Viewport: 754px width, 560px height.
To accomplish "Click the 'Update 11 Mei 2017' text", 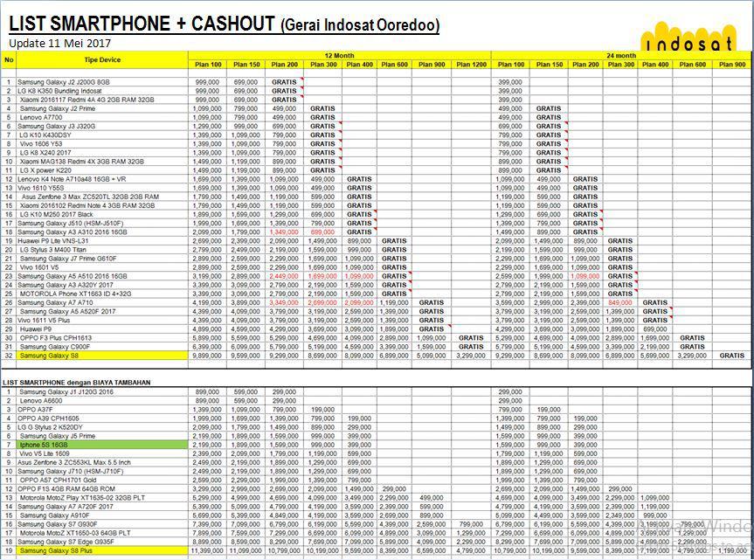I will pos(59,44).
